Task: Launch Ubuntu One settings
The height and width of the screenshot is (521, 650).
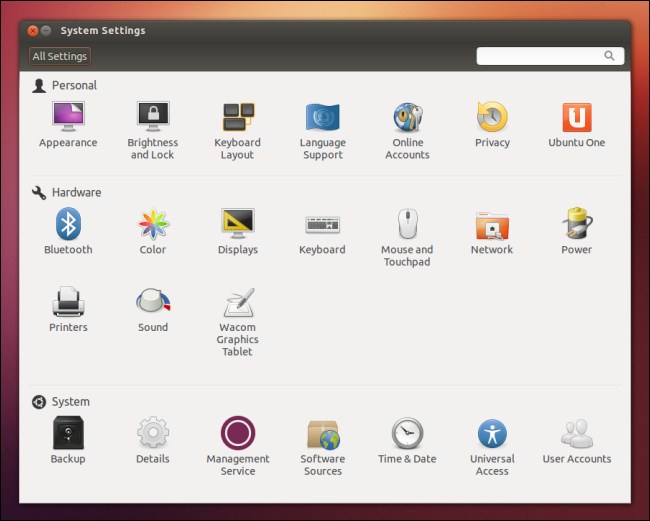Action: [577, 124]
